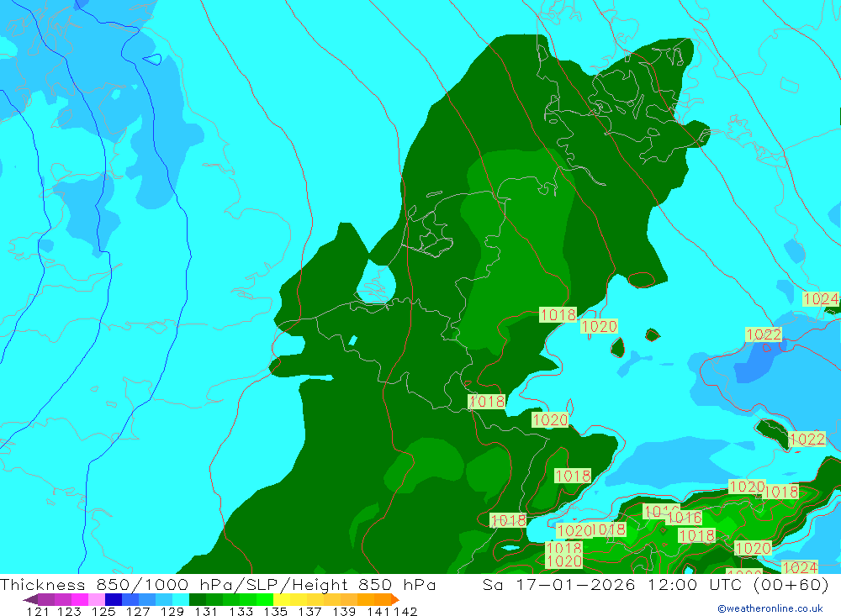
Task: Click the legend value 127
Action: click(138, 611)
